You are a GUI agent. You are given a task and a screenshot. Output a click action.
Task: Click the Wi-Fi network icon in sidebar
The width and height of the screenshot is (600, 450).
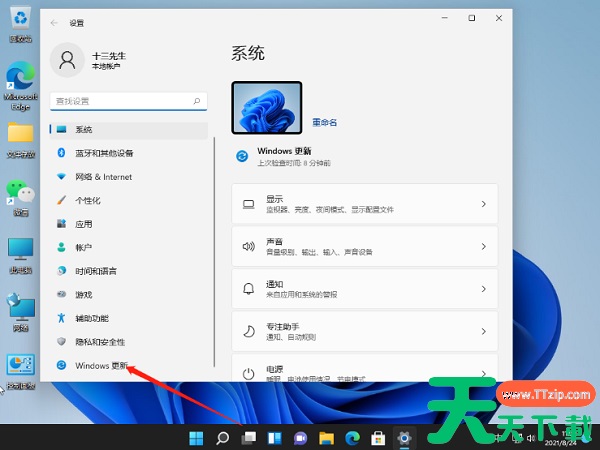61,176
